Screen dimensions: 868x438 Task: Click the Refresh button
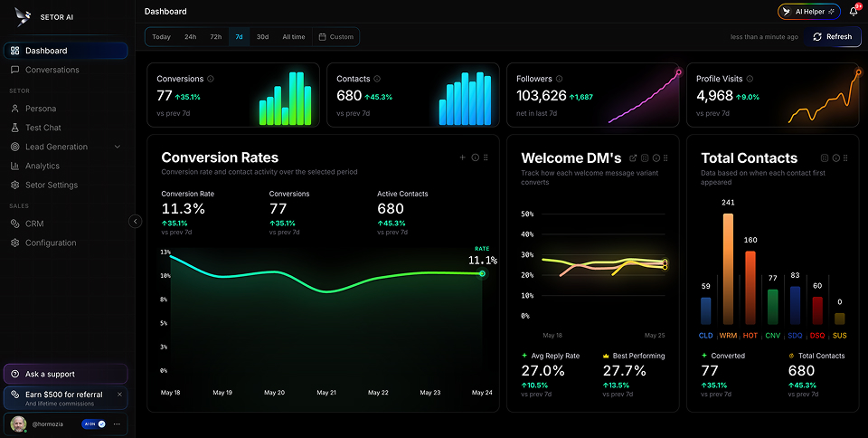[x=833, y=37]
